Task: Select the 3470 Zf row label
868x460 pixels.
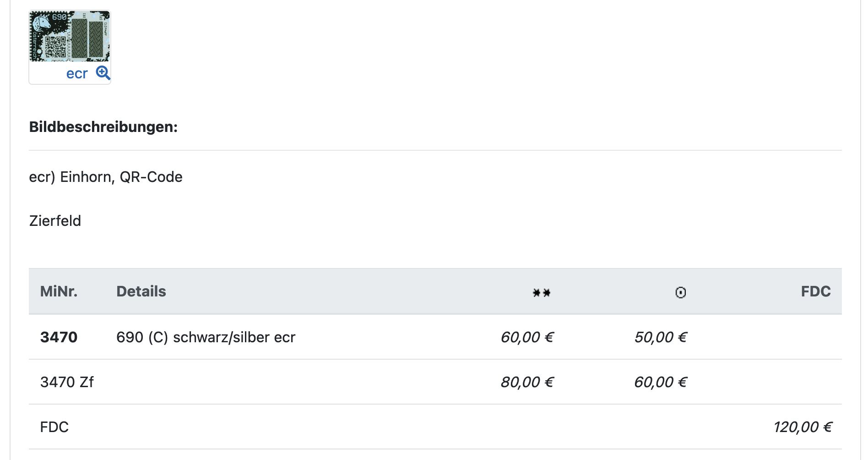Action: coord(67,382)
